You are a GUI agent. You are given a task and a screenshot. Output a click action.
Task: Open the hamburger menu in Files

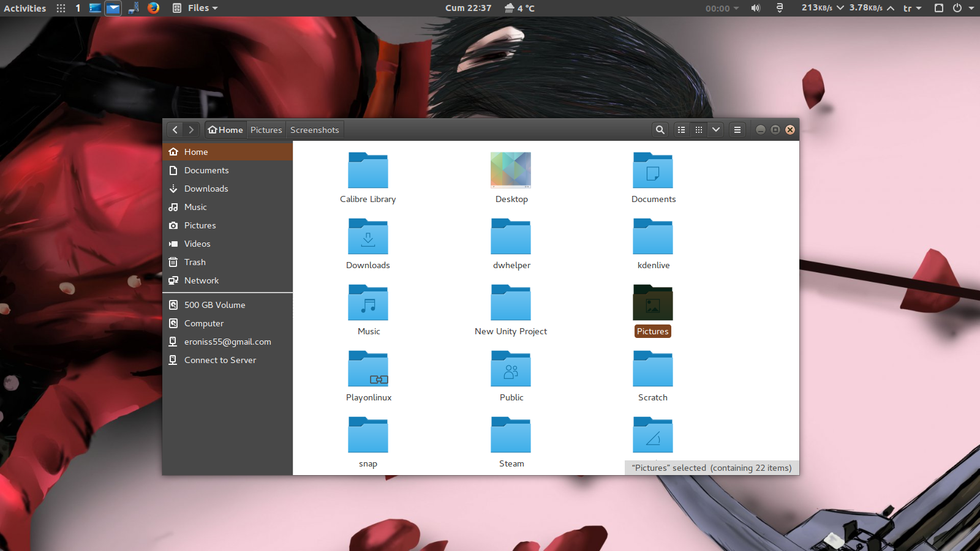pyautogui.click(x=737, y=130)
